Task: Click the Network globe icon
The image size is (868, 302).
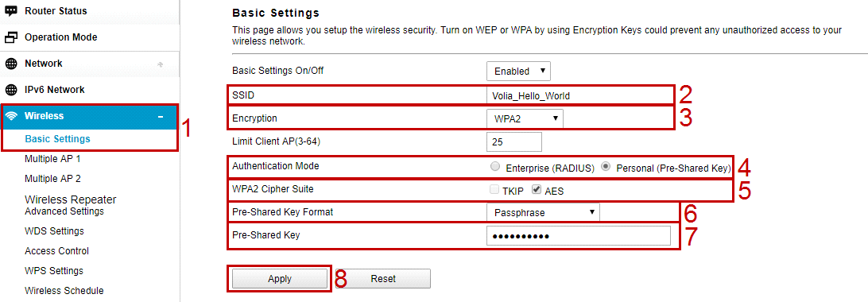Action: [x=11, y=64]
